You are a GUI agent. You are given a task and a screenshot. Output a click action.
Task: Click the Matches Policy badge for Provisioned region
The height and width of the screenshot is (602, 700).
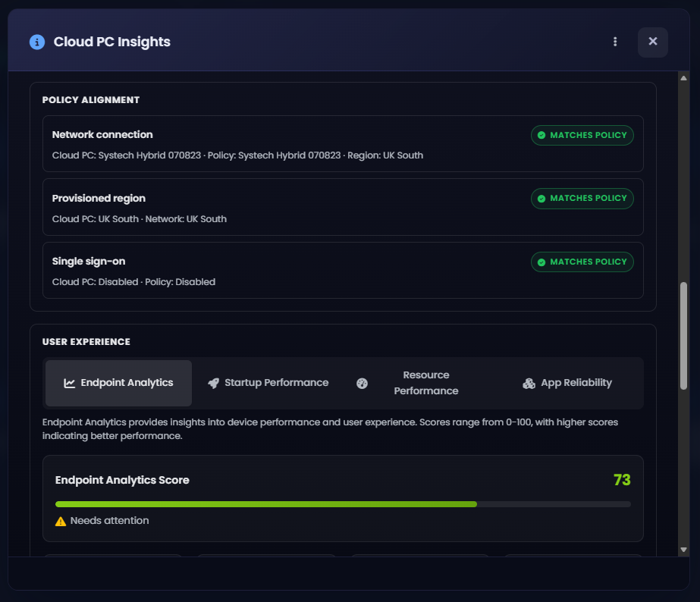[582, 199]
